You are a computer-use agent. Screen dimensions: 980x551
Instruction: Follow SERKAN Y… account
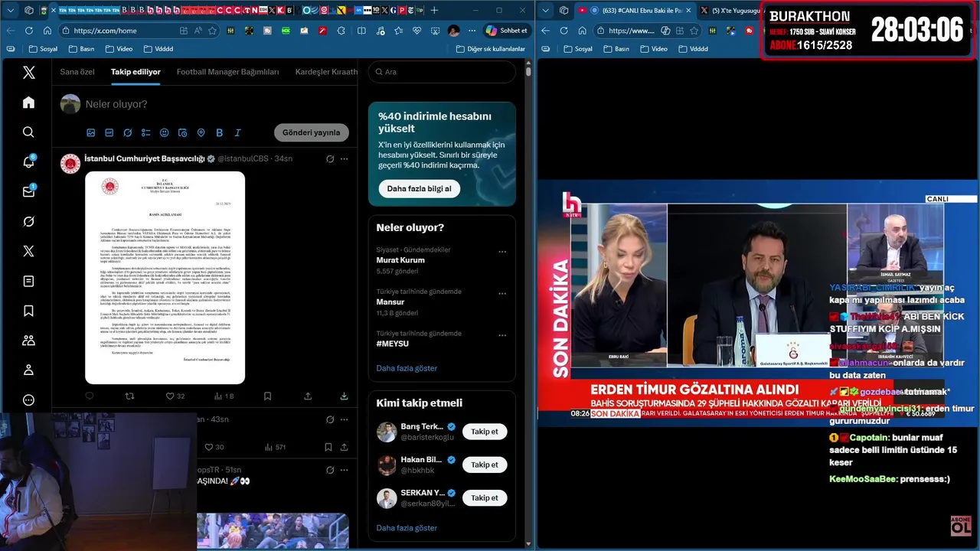[484, 497]
